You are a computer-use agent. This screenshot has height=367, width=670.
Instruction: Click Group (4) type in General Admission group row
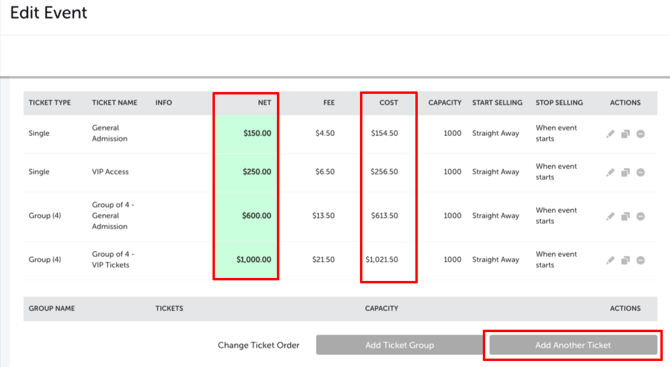[45, 216]
